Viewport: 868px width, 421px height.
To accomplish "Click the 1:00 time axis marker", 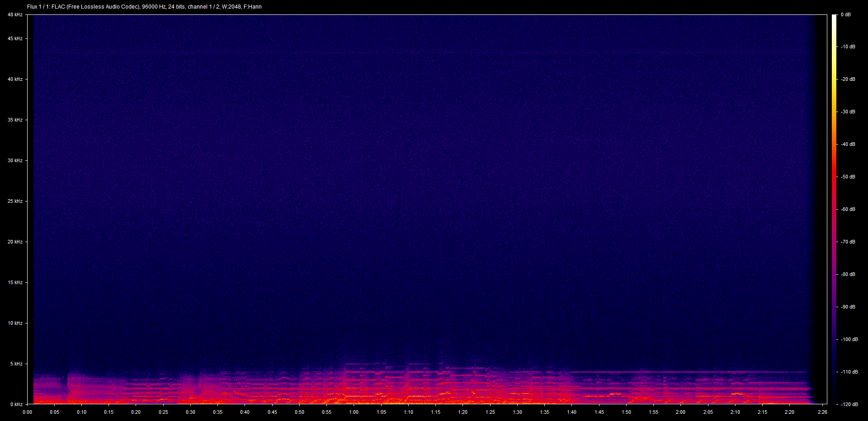I will 354,412.
